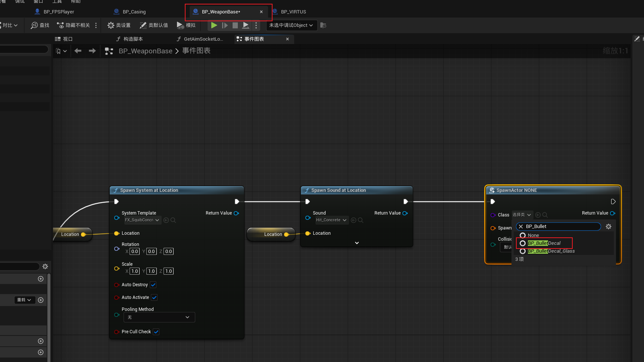Image resolution: width=644 pixels, height=362 pixels.
Task: Navigate back with the left arrow
Action: (x=78, y=51)
